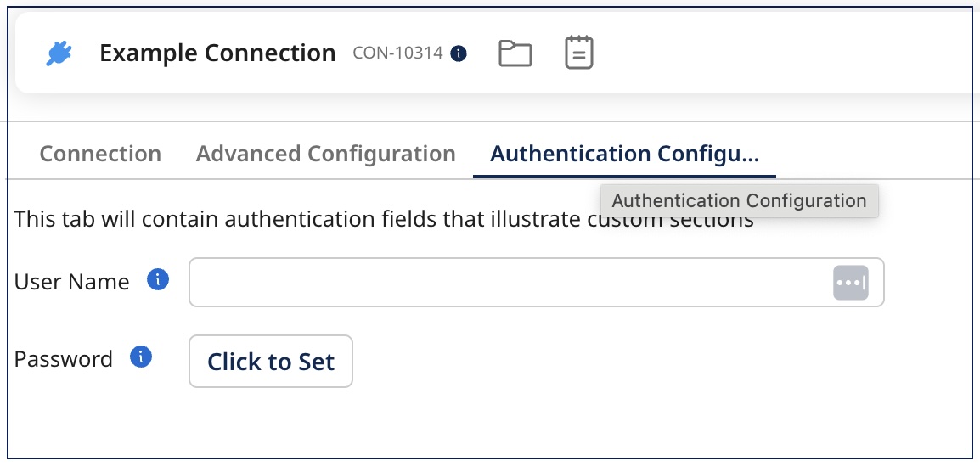The width and height of the screenshot is (980, 472).
Task: Click the dots icon inside User Name field
Action: [850, 282]
